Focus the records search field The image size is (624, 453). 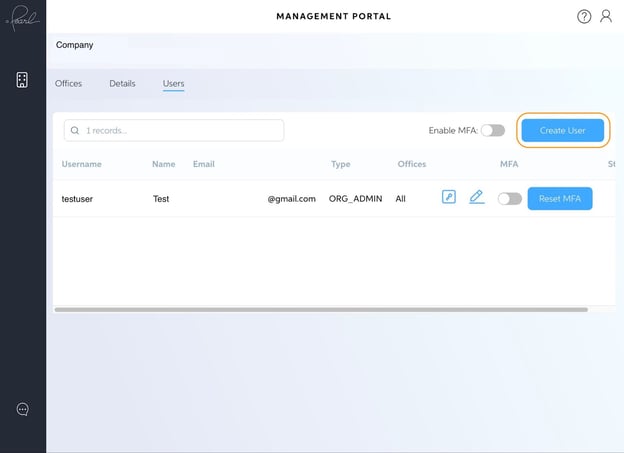pyautogui.click(x=180, y=131)
